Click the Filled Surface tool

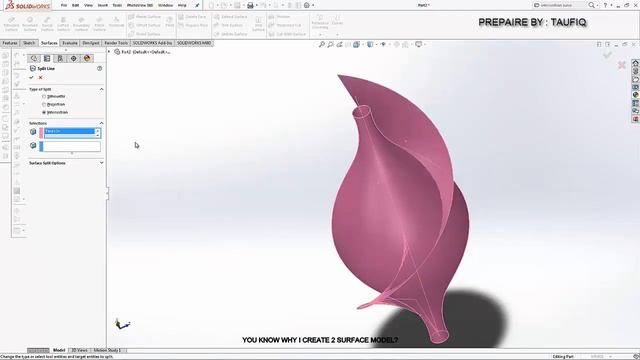click(99, 24)
